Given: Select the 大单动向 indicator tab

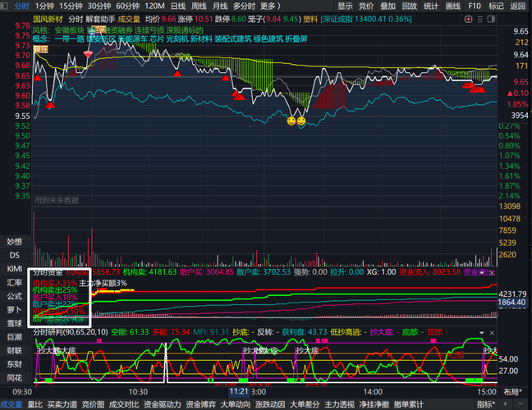Looking at the screenshot, I should coord(236,404).
